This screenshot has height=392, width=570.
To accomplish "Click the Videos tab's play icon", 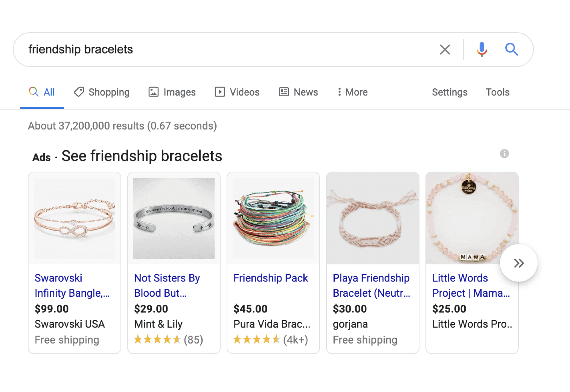I will (220, 92).
